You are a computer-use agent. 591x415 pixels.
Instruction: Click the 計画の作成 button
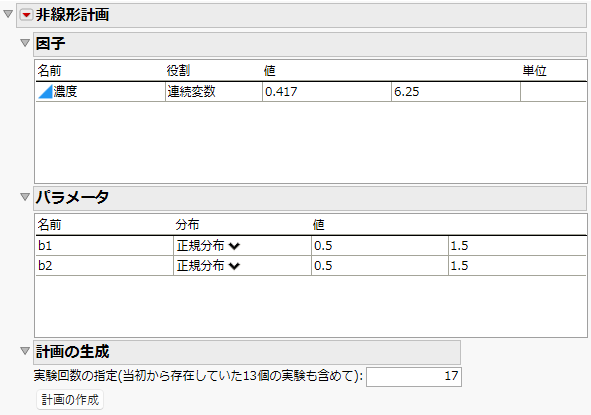point(70,400)
